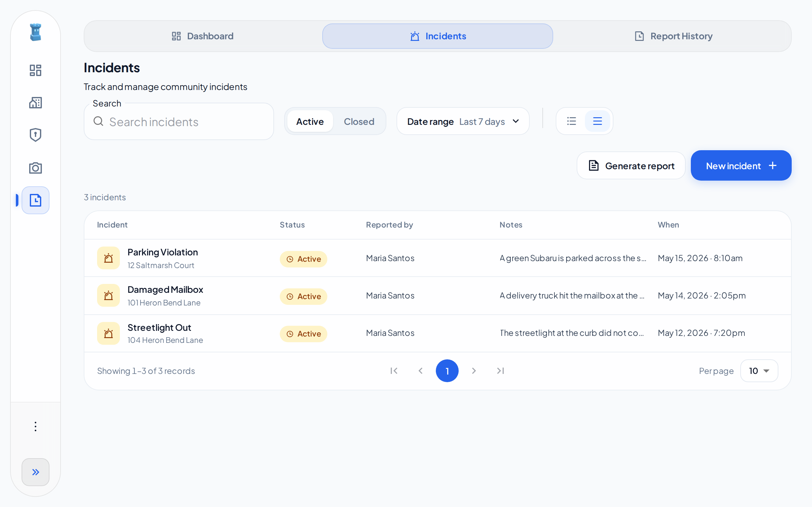Open the Date range dropdown

tap(463, 121)
